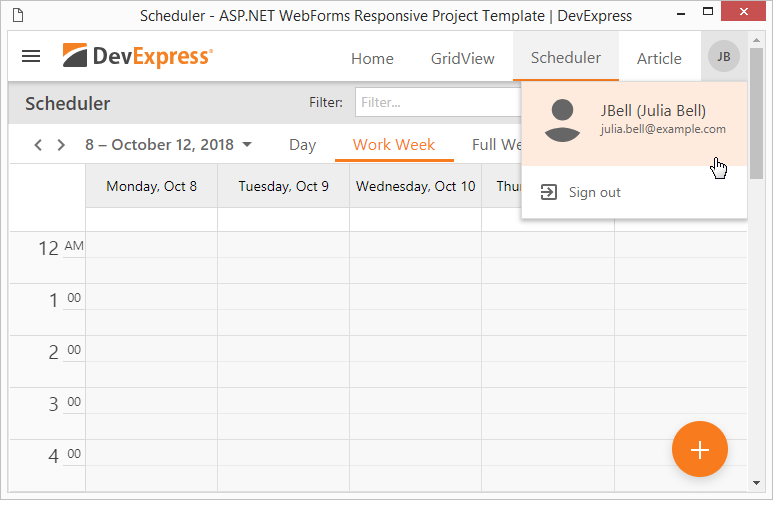Click the orange add appointment button
780x510 pixels.
[x=699, y=450]
